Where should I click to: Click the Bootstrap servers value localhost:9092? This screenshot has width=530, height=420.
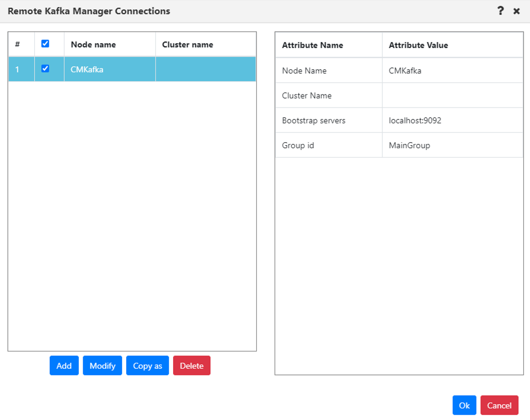tap(415, 120)
